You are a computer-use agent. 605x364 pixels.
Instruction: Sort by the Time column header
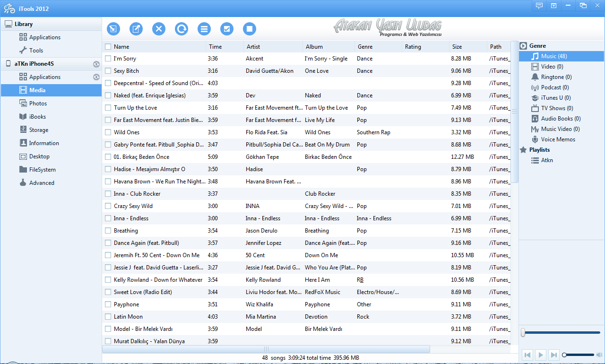pos(225,47)
